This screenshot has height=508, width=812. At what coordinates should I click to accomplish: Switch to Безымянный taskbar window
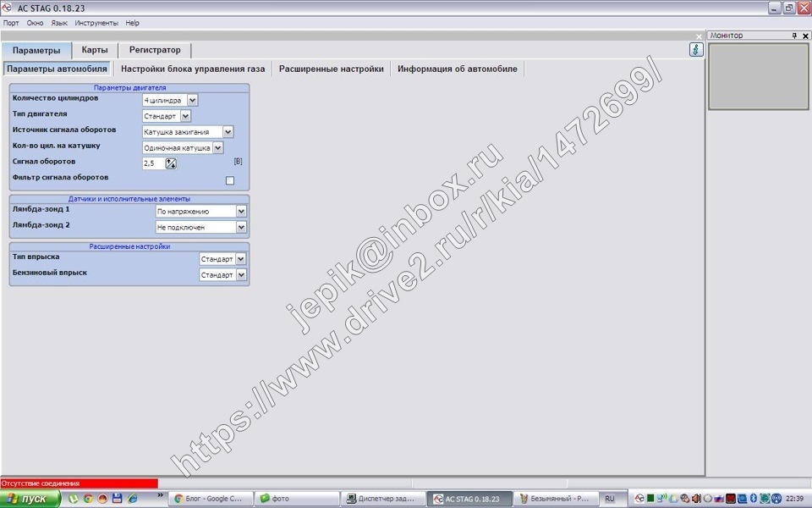[x=557, y=499]
